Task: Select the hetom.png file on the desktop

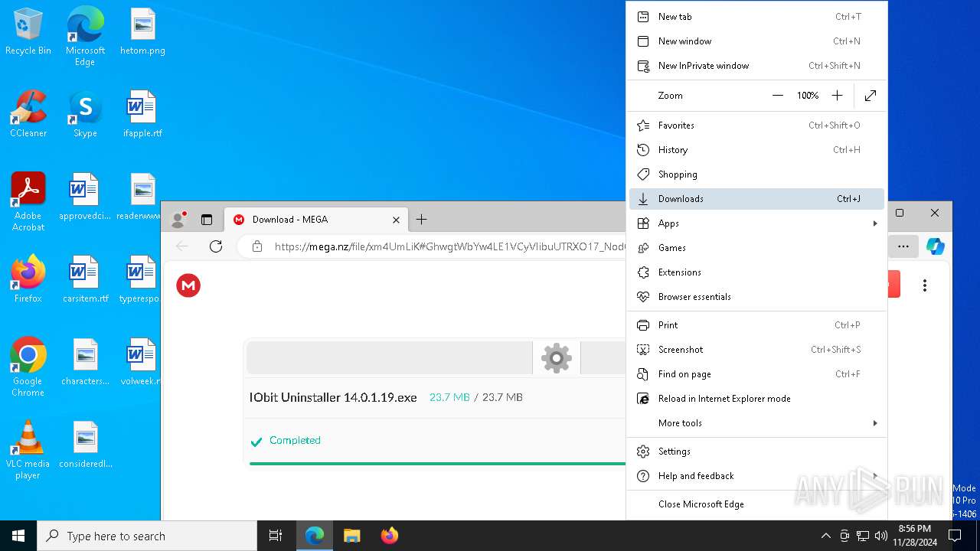Action: (x=142, y=31)
